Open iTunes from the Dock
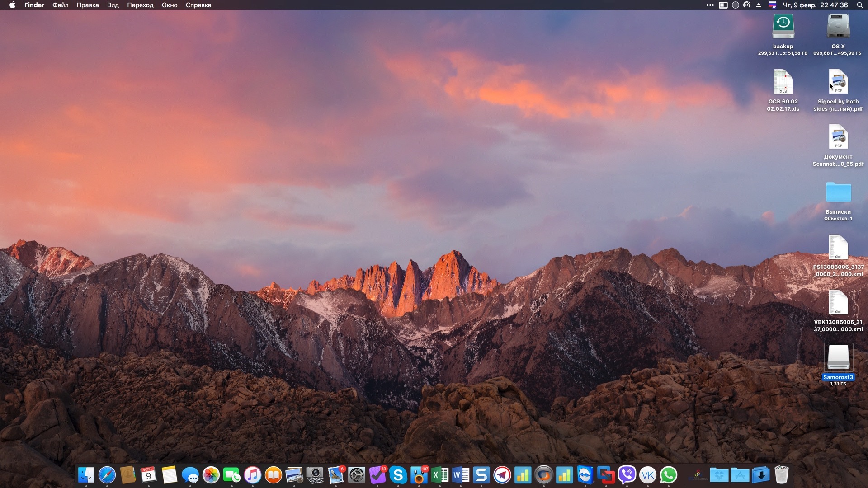The width and height of the screenshot is (868, 488). click(252, 475)
